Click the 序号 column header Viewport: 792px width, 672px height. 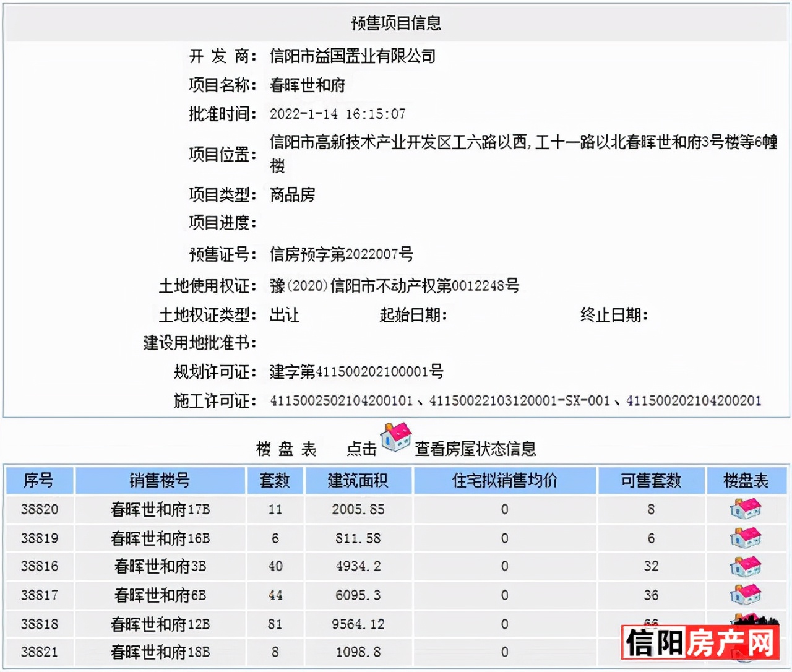coord(39,480)
